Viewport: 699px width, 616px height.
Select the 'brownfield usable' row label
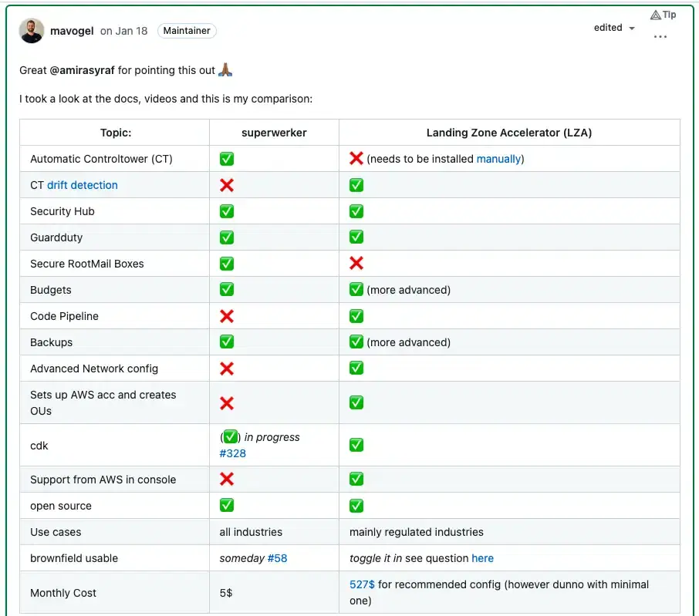click(74, 558)
